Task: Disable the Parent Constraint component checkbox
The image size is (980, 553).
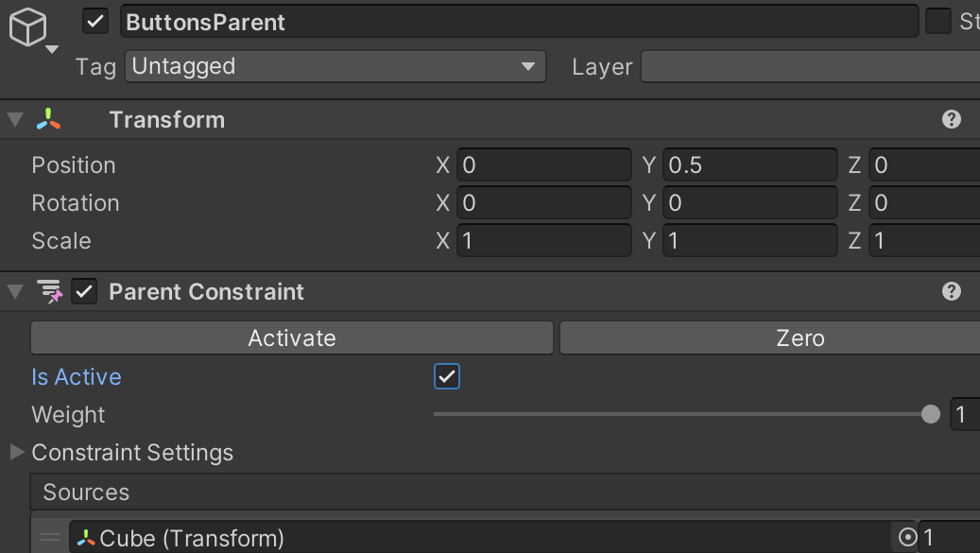Action: [84, 291]
